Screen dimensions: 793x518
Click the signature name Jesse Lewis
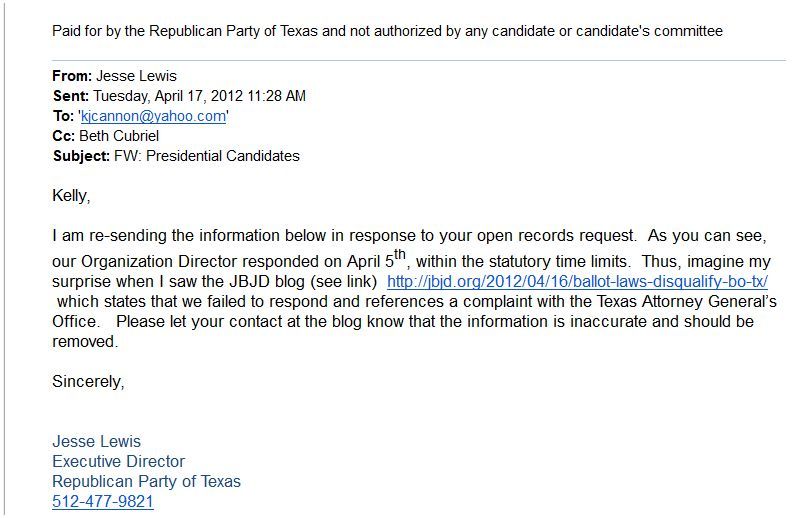(97, 441)
